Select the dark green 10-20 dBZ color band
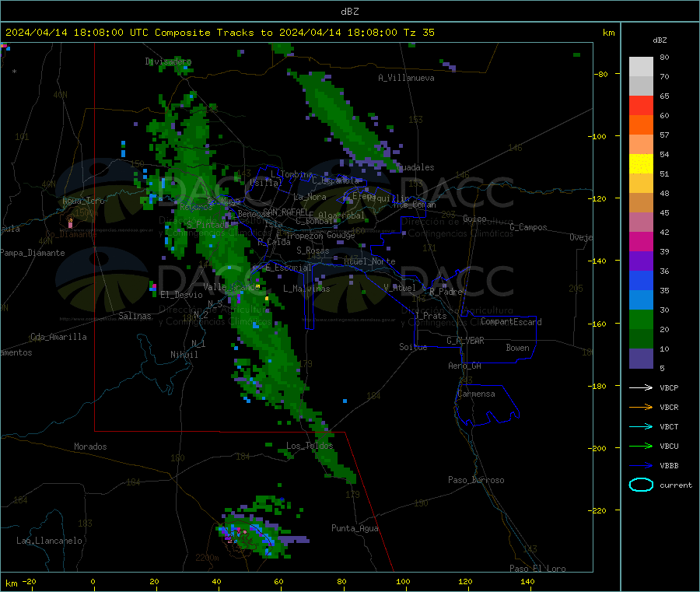This screenshot has width=700, height=592. point(641,339)
